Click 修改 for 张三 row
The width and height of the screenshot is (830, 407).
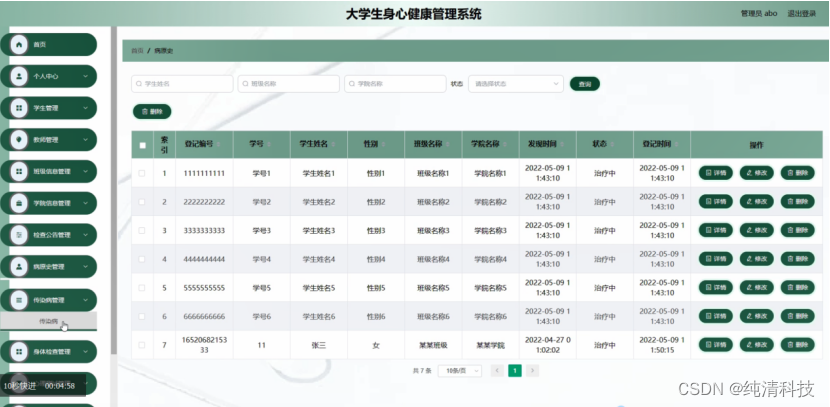pyautogui.click(x=756, y=345)
